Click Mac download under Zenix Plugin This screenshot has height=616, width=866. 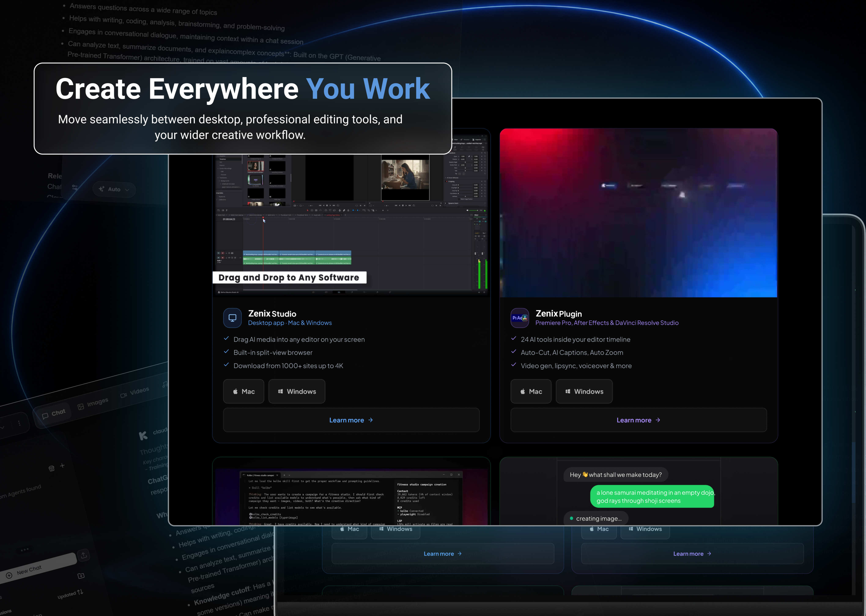point(531,391)
